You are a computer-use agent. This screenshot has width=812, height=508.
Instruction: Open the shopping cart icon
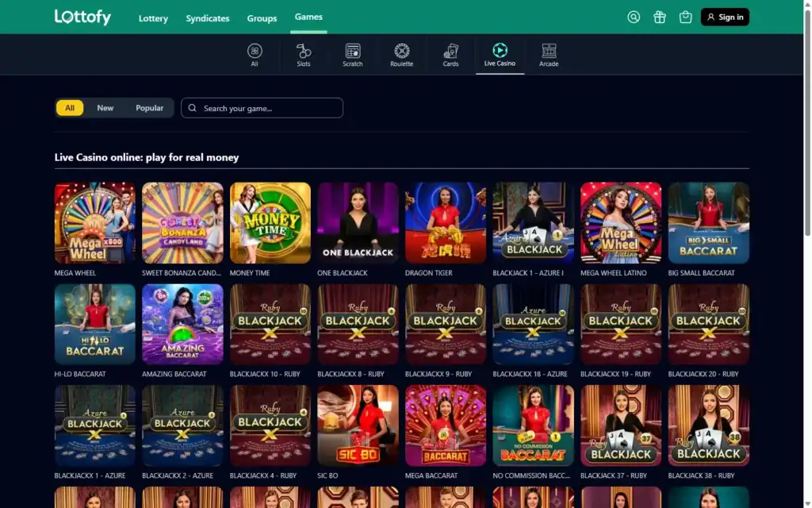click(x=685, y=17)
